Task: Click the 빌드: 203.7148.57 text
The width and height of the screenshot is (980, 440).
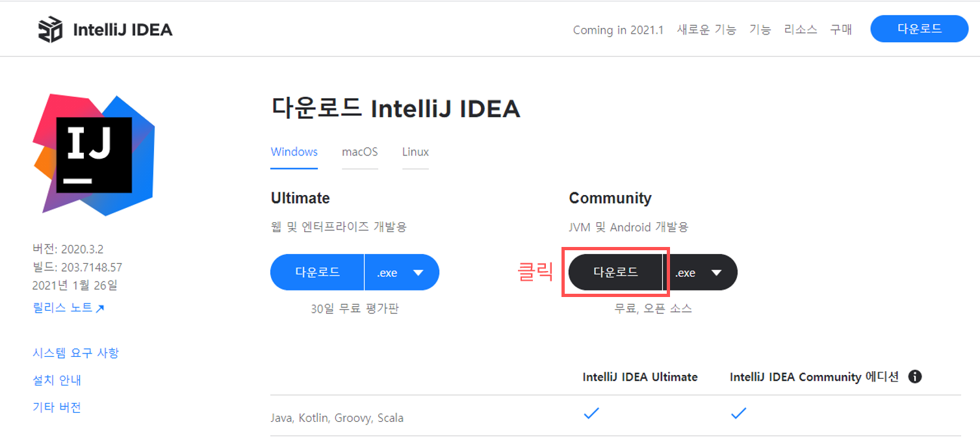Action: pyautogui.click(x=77, y=267)
